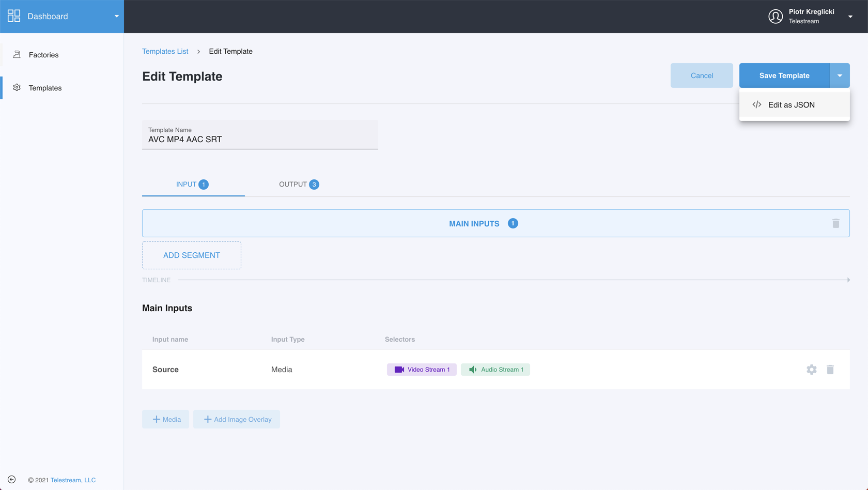Click the Factories sidebar icon
The height and width of the screenshot is (490, 868).
pyautogui.click(x=17, y=54)
